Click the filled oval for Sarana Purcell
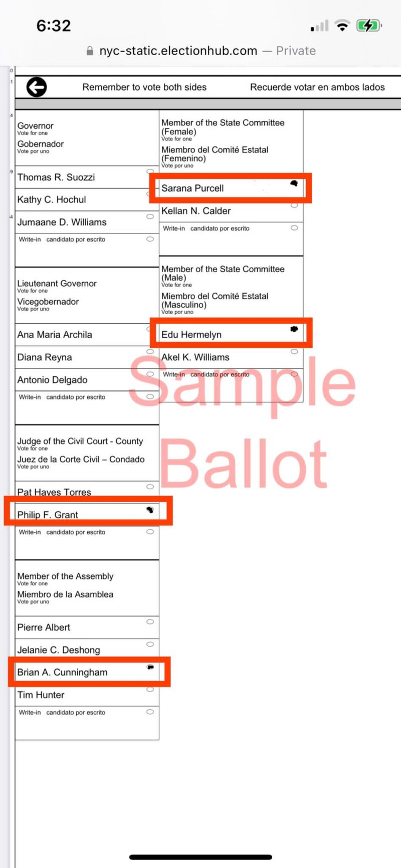This screenshot has width=401, height=868. [x=294, y=183]
